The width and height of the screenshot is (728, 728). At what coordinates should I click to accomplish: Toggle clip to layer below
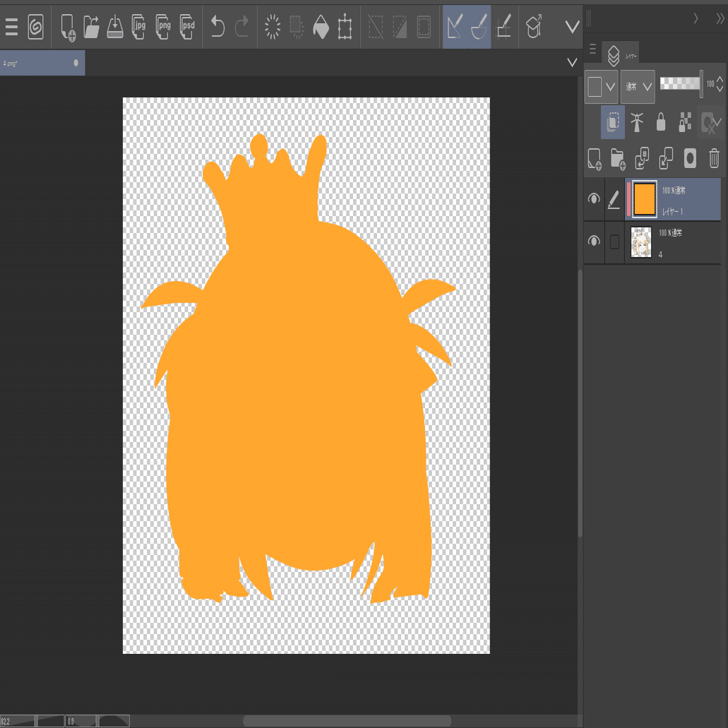coord(613,122)
